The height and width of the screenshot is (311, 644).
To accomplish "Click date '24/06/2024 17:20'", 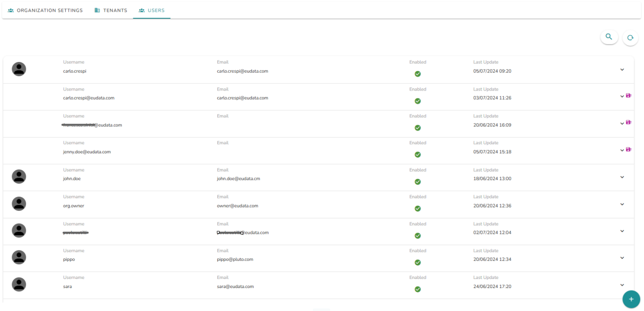I will coord(493,286).
